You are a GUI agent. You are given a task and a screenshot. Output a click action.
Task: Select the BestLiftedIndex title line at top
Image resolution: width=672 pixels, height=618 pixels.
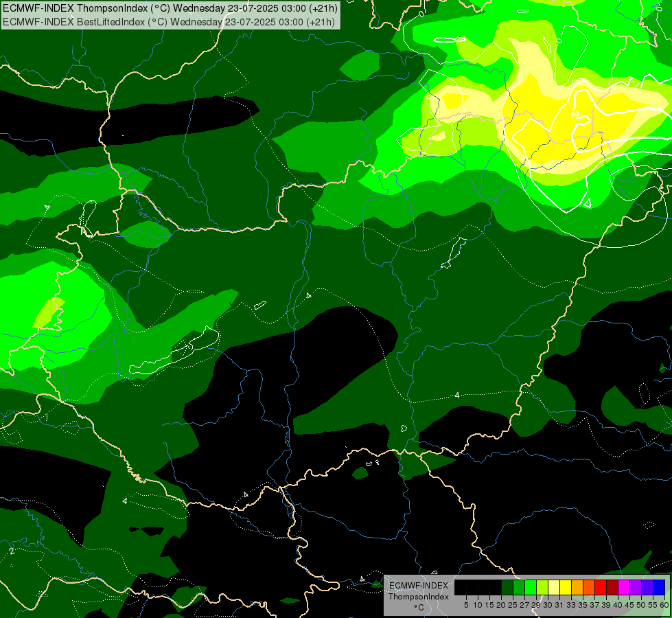pyautogui.click(x=169, y=22)
